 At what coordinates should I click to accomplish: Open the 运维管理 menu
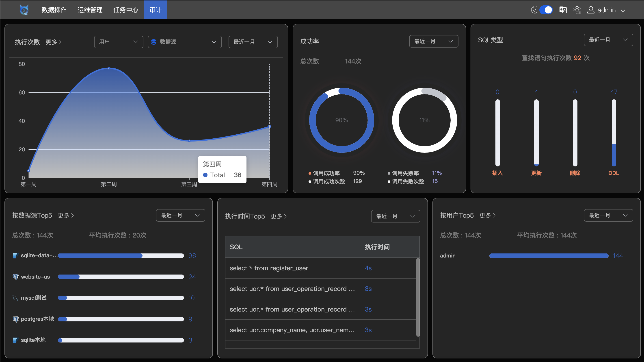[x=90, y=10]
